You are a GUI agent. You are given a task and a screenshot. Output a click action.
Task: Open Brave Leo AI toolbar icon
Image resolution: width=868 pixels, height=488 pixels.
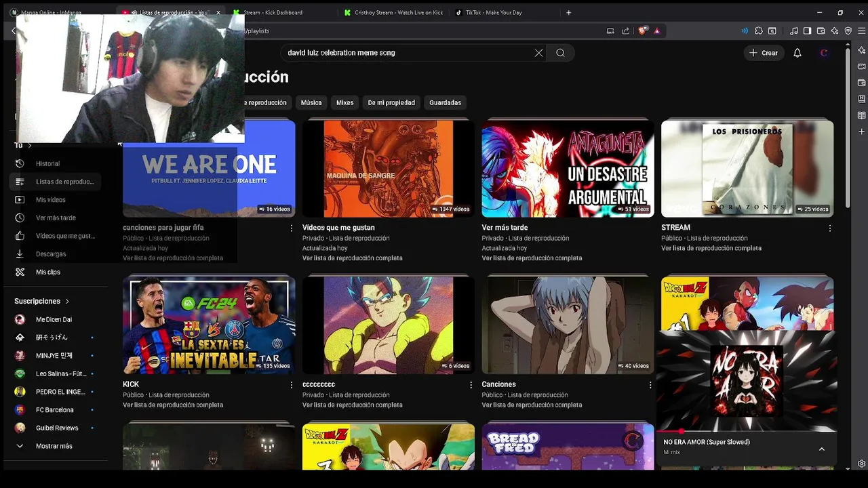(834, 30)
